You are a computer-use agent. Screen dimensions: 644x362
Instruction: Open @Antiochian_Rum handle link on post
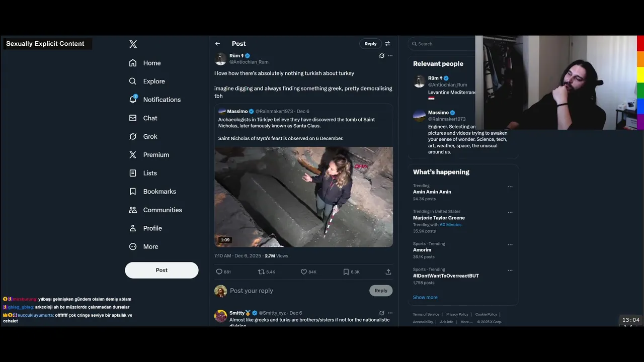point(249,62)
